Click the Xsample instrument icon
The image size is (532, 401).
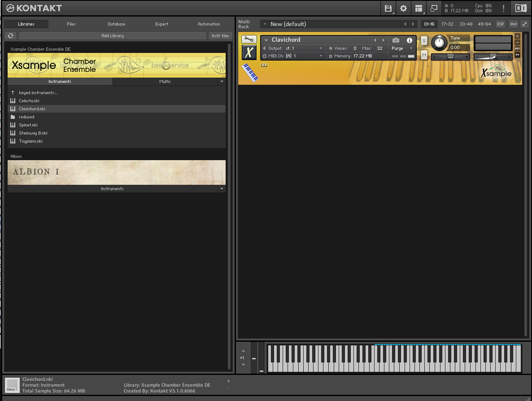249,52
